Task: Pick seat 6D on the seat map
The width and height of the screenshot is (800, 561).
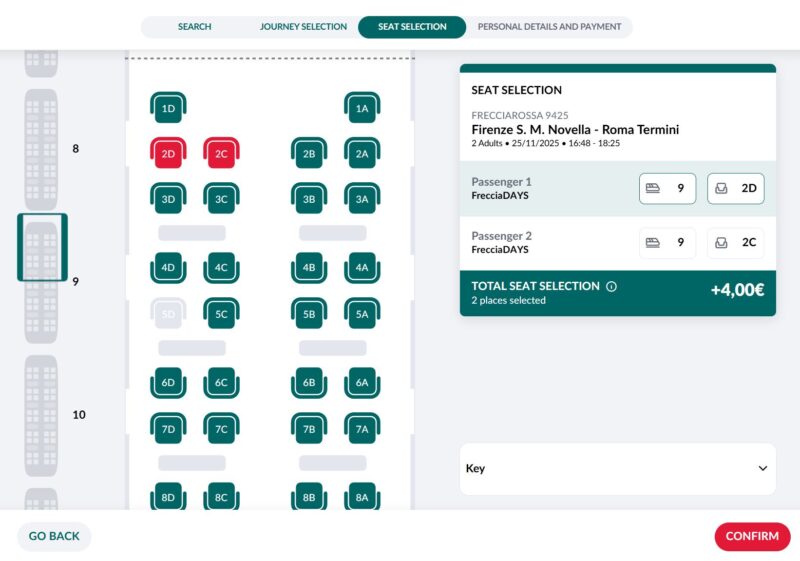Action: point(168,382)
